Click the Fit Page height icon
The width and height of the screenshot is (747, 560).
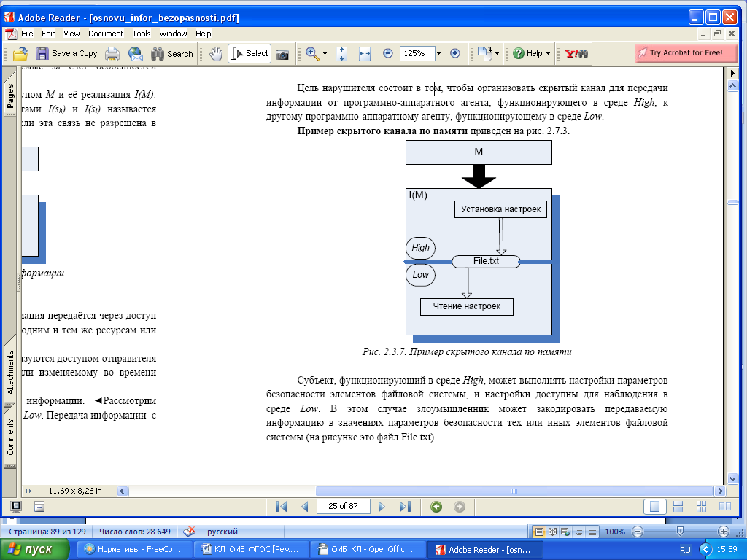[341, 54]
